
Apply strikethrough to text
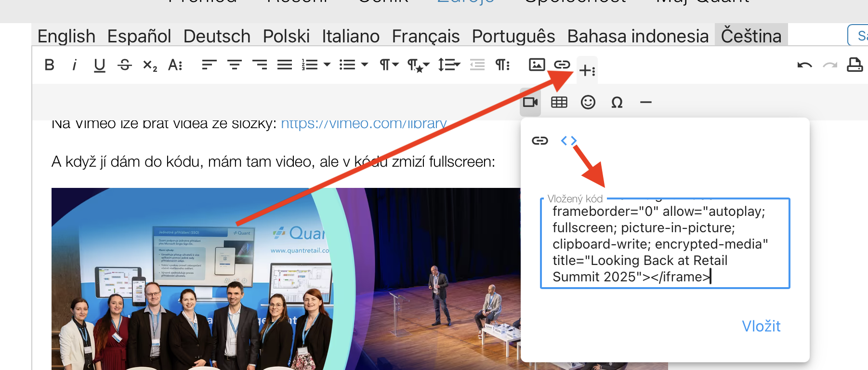125,65
